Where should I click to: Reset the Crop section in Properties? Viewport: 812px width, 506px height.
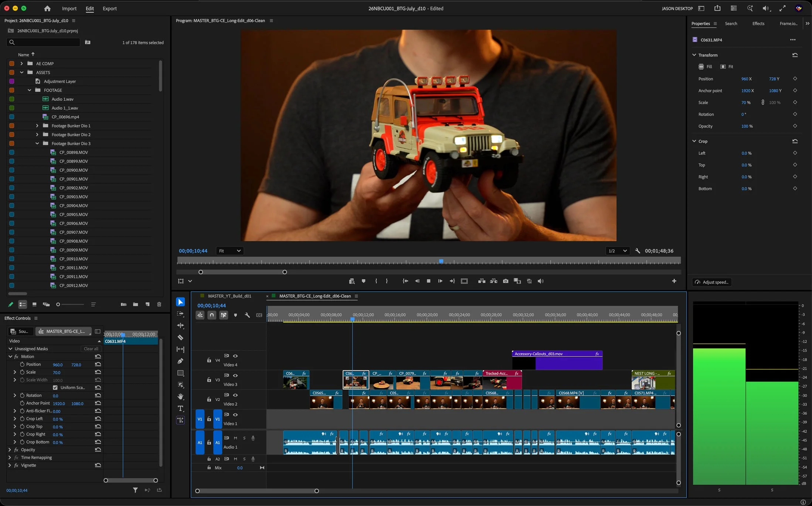tap(795, 141)
